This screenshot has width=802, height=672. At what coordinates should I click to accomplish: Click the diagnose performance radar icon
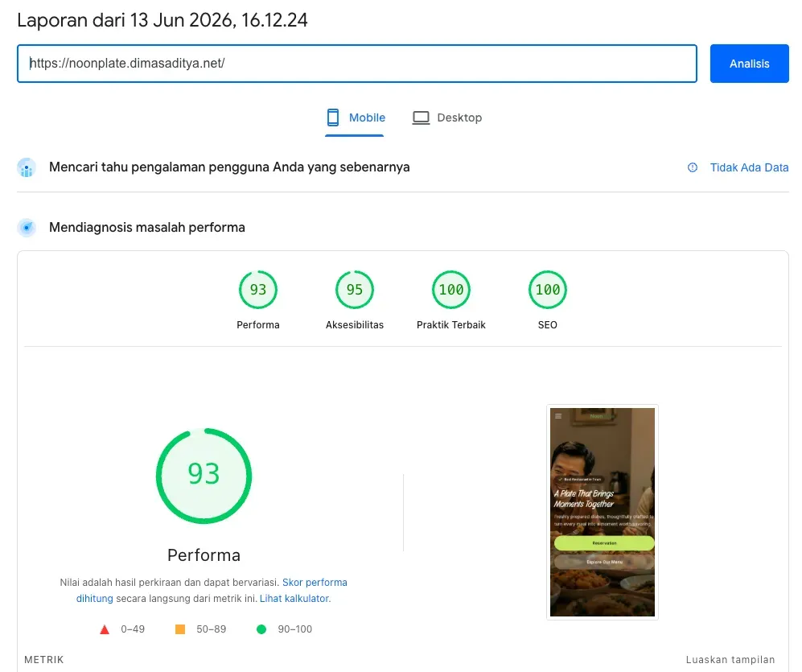pos(27,227)
